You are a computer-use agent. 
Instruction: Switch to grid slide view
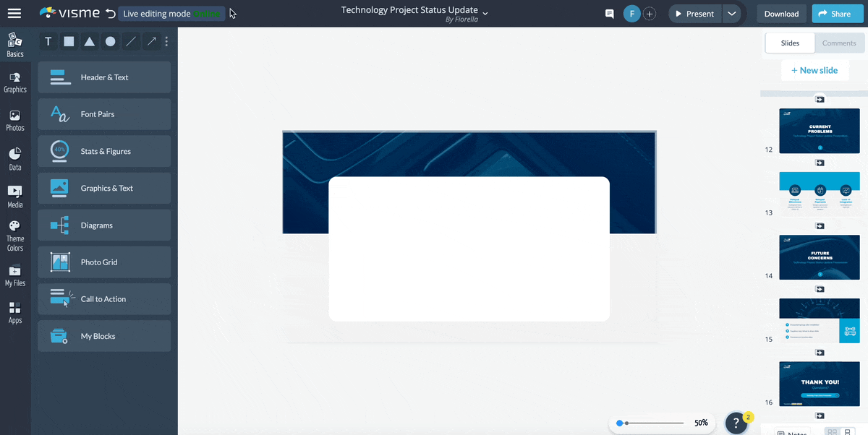point(833,432)
